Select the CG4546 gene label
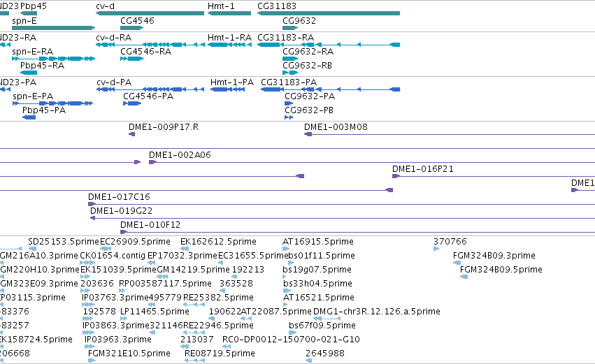This screenshot has width=595, height=364. tap(137, 21)
